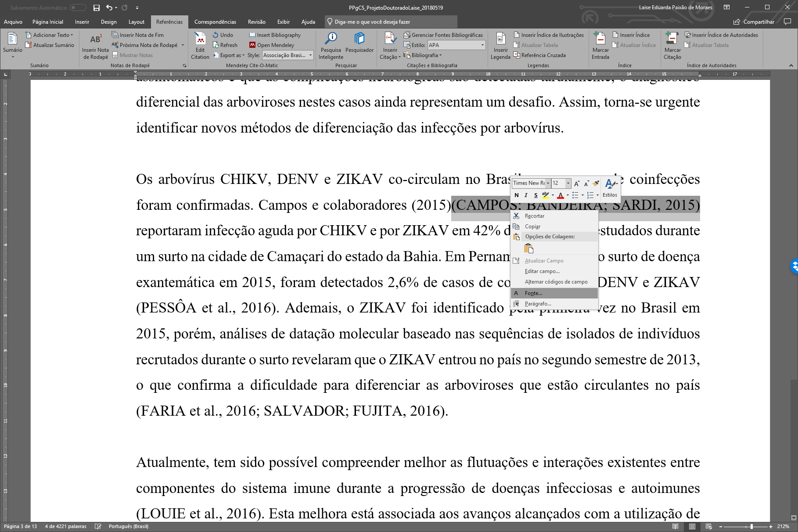Toggle underline (S) in mini toolbar
The image size is (798, 532).
(536, 195)
